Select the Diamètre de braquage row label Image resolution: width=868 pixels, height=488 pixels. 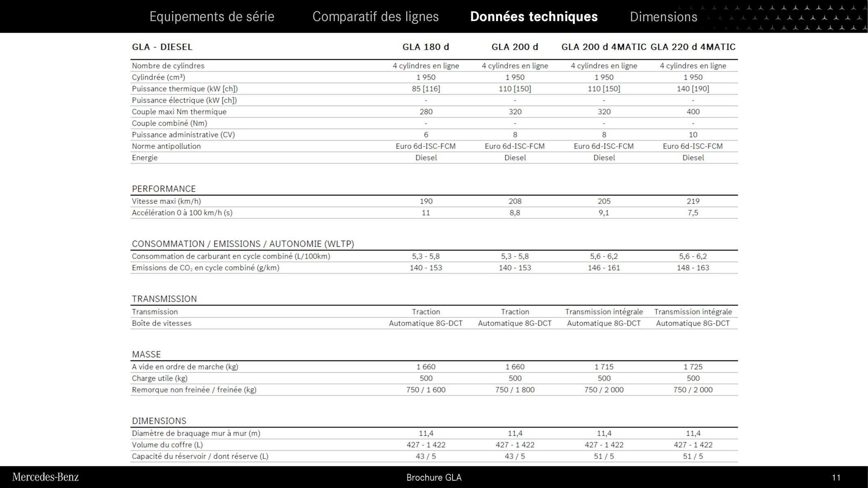(x=196, y=434)
